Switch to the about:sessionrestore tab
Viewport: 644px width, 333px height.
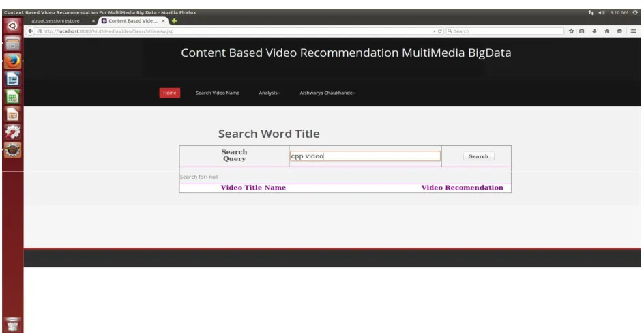click(x=55, y=21)
